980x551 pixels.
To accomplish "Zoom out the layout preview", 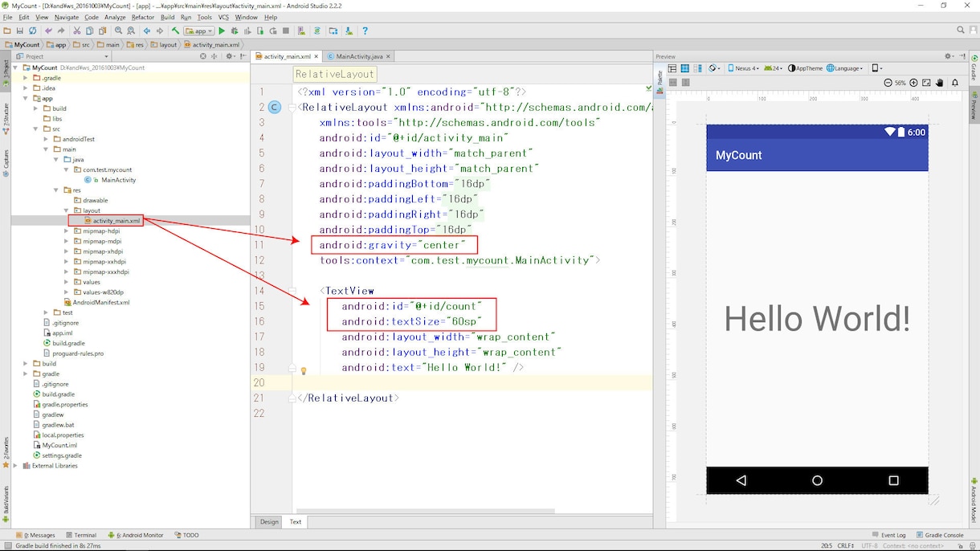I will (x=888, y=83).
